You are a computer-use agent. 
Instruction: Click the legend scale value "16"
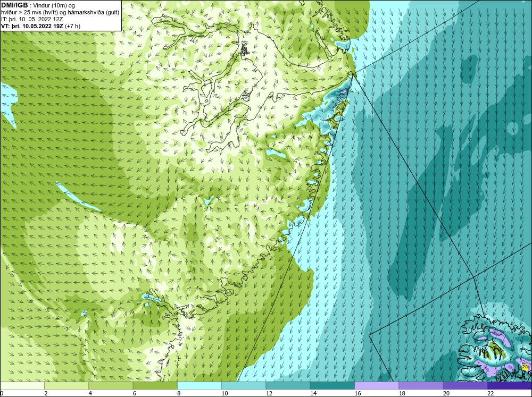click(358, 393)
